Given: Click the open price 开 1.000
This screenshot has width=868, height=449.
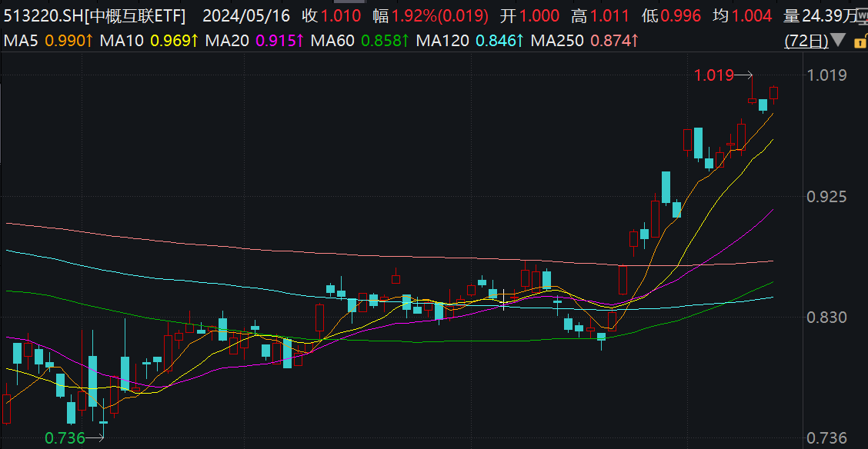Looking at the screenshot, I should pyautogui.click(x=529, y=16).
